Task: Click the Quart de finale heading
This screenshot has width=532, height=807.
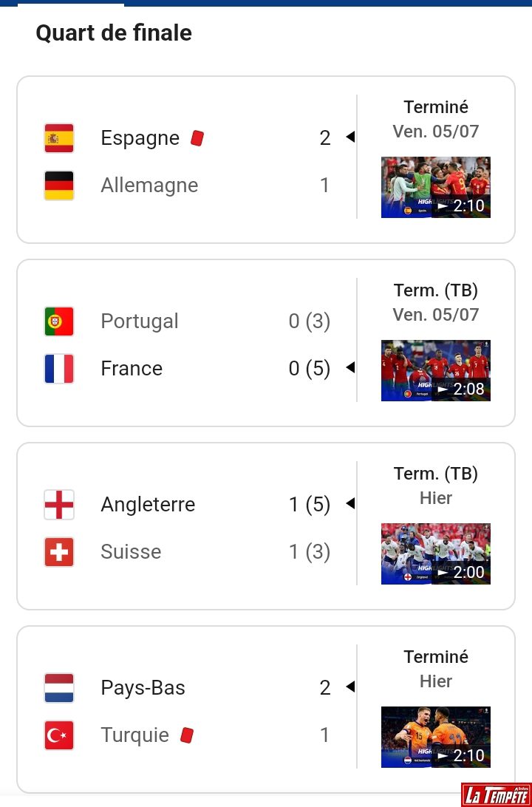Action: click(x=114, y=33)
